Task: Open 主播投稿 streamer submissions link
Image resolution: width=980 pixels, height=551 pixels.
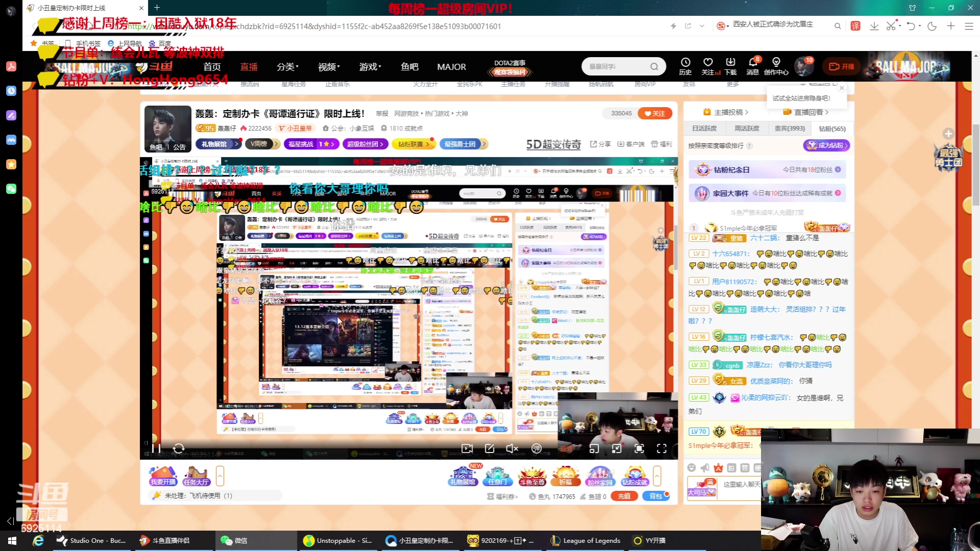Action: (726, 112)
